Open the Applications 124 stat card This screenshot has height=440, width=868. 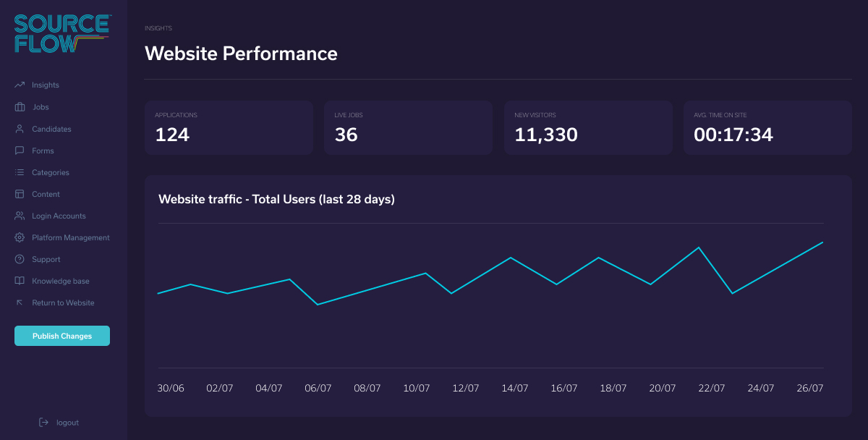tap(229, 127)
